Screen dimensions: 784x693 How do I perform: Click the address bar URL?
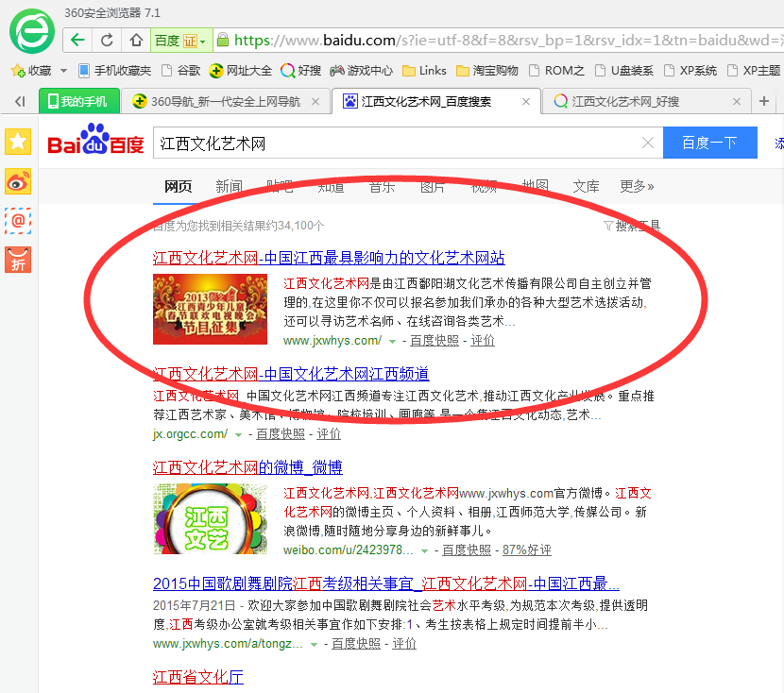click(x=507, y=40)
